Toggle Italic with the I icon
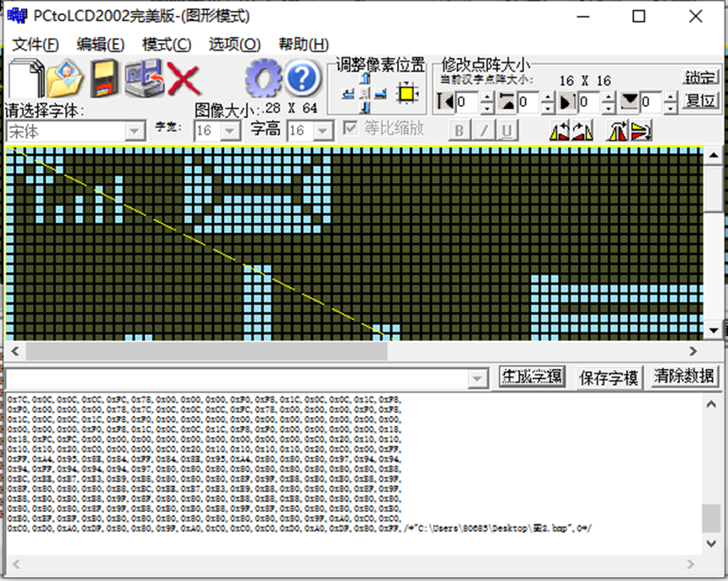This screenshot has width=728, height=581. point(483,131)
